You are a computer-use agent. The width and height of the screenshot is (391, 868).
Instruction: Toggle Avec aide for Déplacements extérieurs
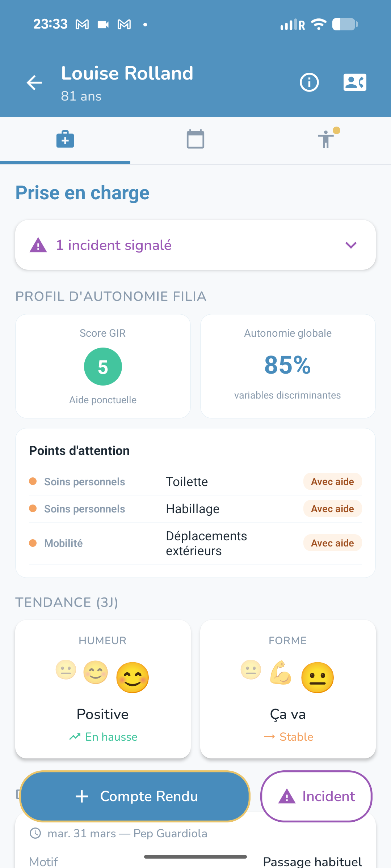click(332, 543)
